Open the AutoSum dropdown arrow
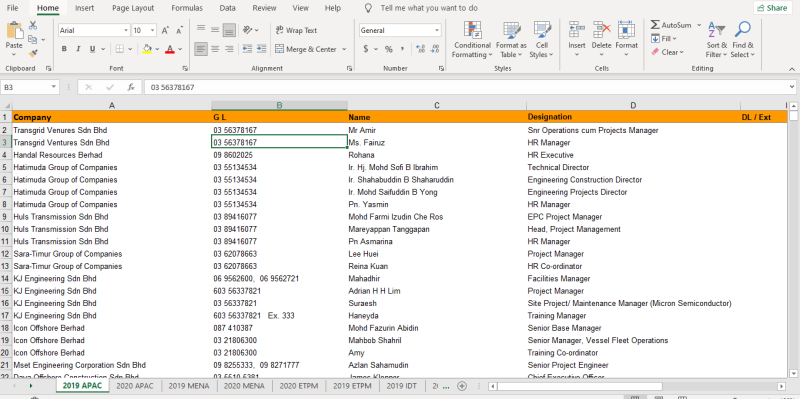Image resolution: width=800 pixels, height=399 pixels. coord(699,25)
